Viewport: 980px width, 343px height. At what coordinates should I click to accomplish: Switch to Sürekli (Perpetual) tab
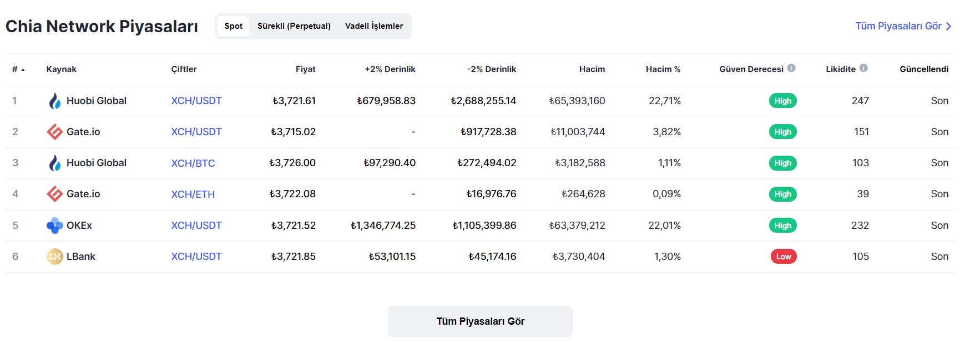[x=294, y=26]
